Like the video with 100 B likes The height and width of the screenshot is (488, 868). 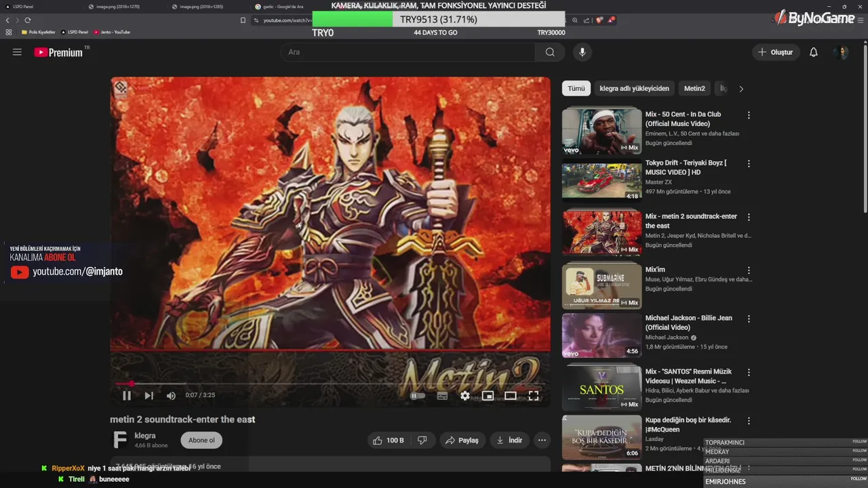pos(389,441)
